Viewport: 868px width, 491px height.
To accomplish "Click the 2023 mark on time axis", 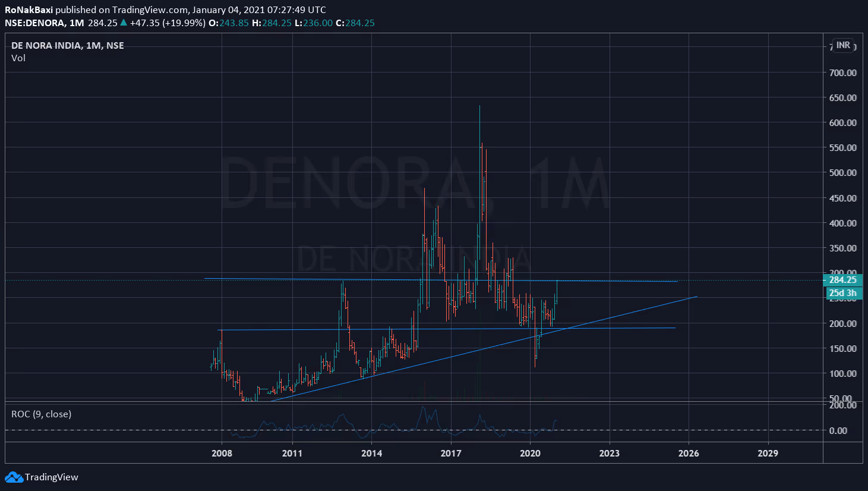I will pos(609,453).
